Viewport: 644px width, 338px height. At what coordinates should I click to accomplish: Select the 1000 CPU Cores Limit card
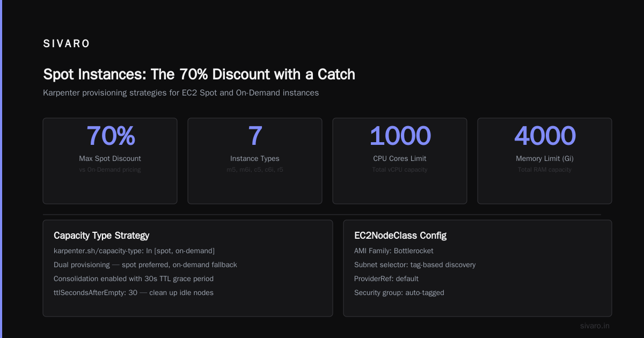click(400, 161)
